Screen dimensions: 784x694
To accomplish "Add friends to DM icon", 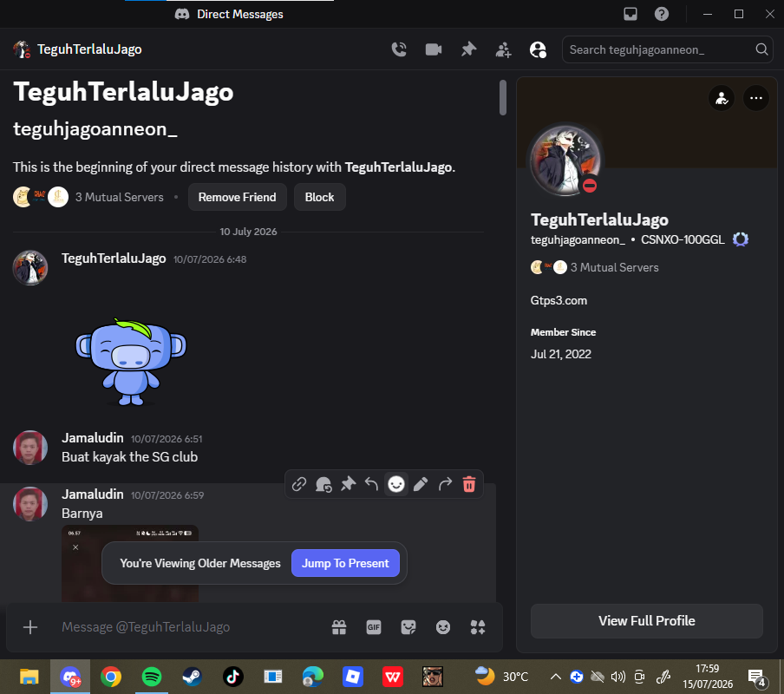I will (503, 49).
